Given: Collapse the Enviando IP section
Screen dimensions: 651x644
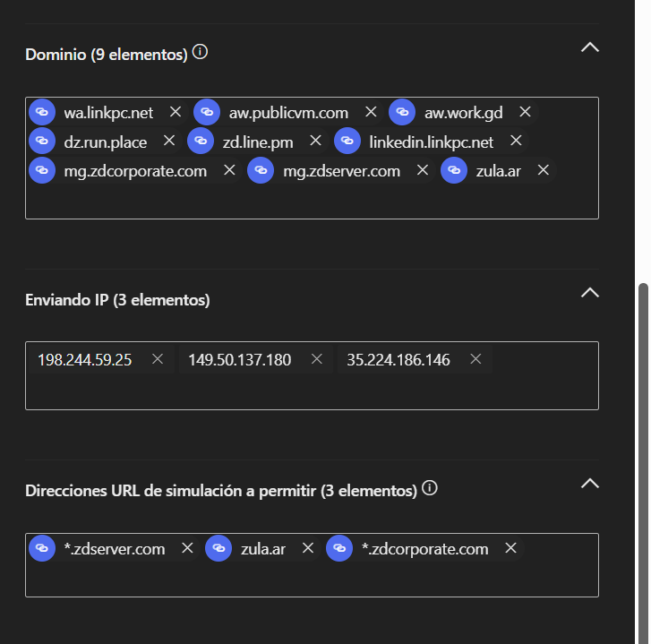Looking at the screenshot, I should click(589, 292).
